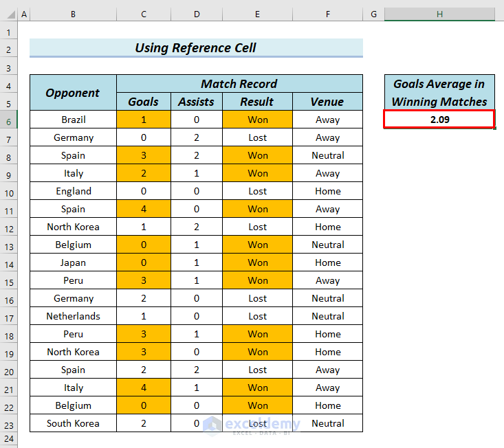The height and width of the screenshot is (448, 504).
Task: Click the Match Record header cell
Action: click(239, 84)
